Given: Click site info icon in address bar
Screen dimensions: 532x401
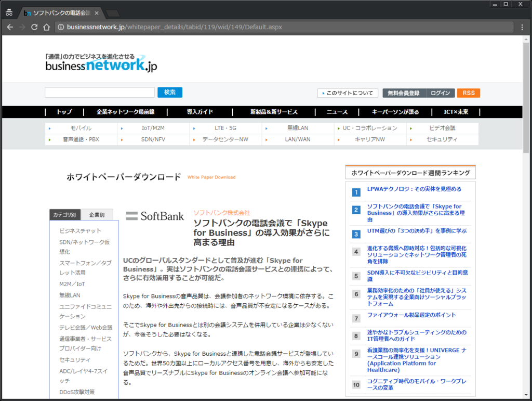Looking at the screenshot, I should tap(61, 27).
